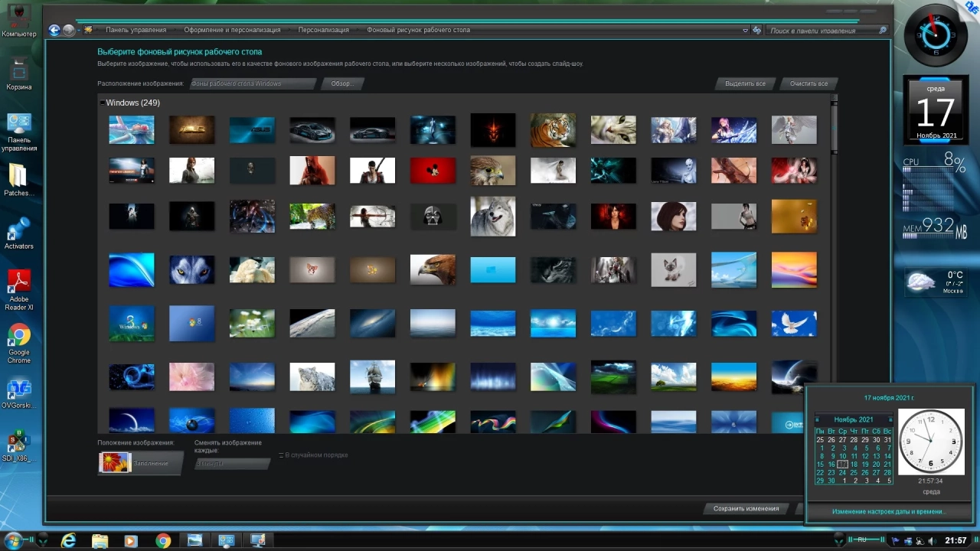Expand the address bar history dropdown
980x551 pixels.
click(x=745, y=31)
